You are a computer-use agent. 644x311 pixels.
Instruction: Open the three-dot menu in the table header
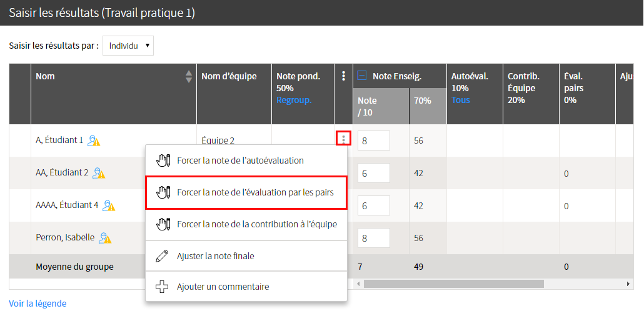(344, 76)
